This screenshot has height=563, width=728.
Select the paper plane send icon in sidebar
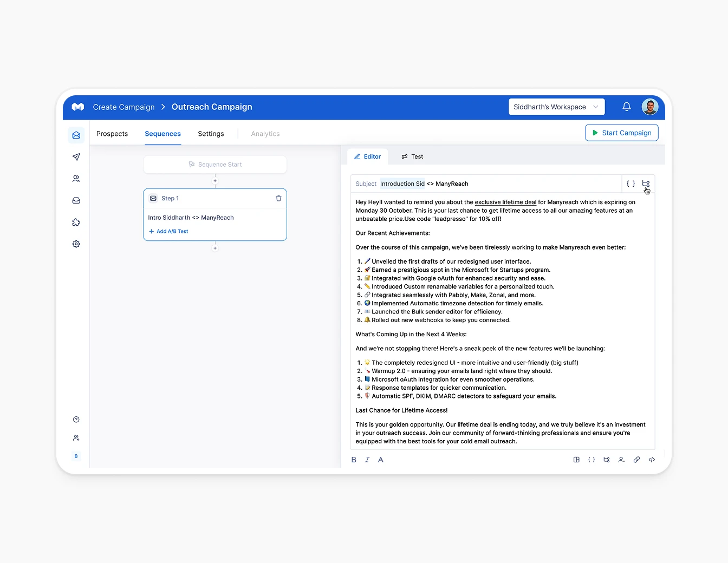pyautogui.click(x=76, y=157)
